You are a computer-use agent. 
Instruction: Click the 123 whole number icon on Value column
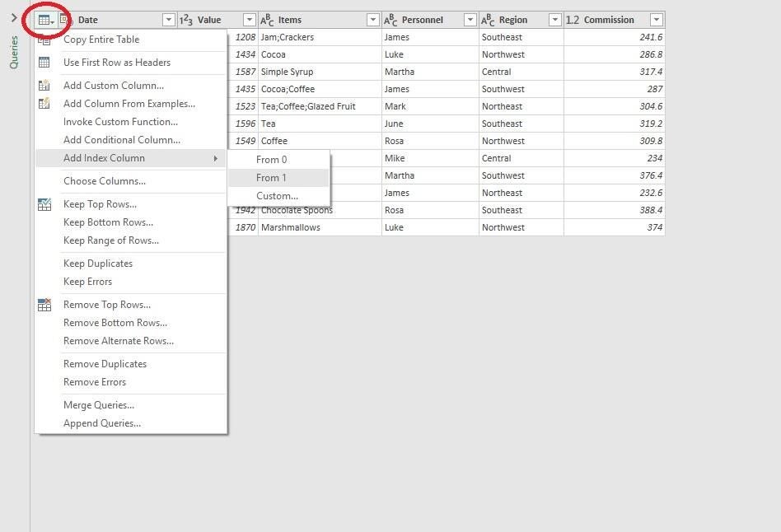pos(186,18)
